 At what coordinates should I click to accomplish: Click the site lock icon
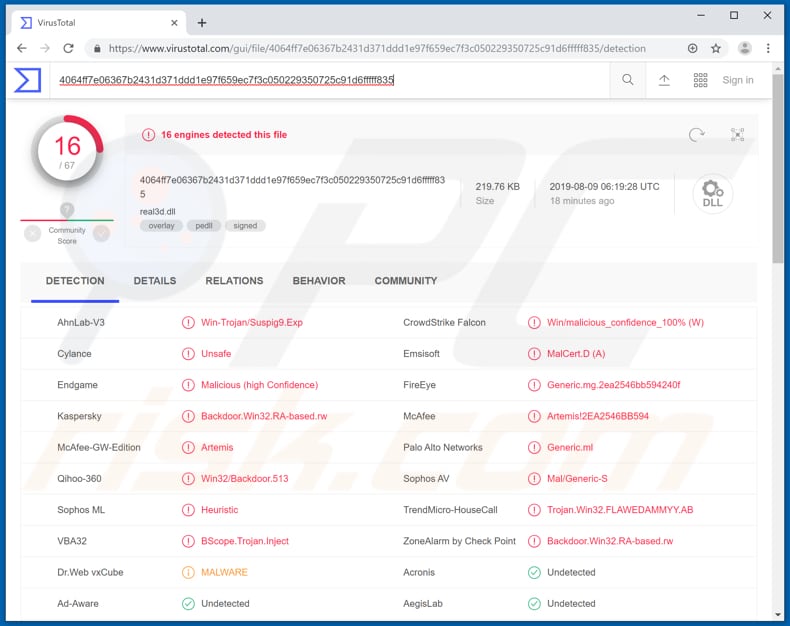click(97, 48)
